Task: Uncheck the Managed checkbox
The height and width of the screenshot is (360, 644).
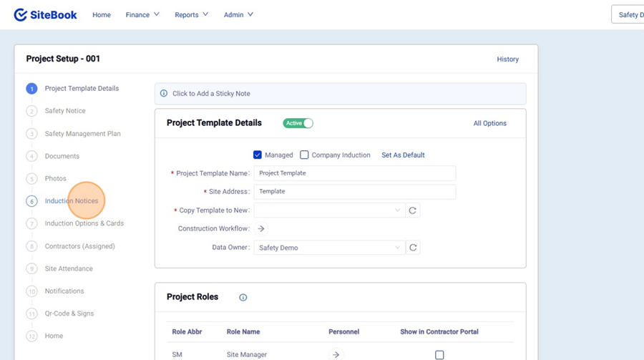Action: coord(258,155)
